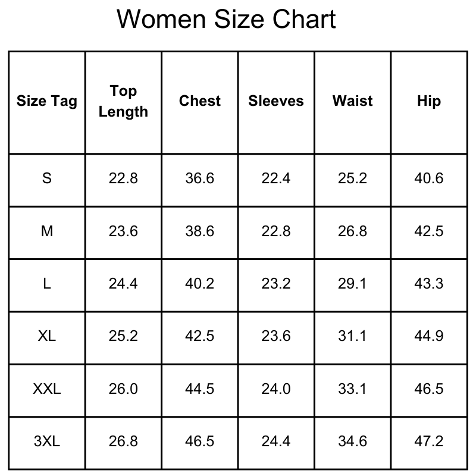
Task: Select the L hip value 43.3
Action: click(429, 283)
